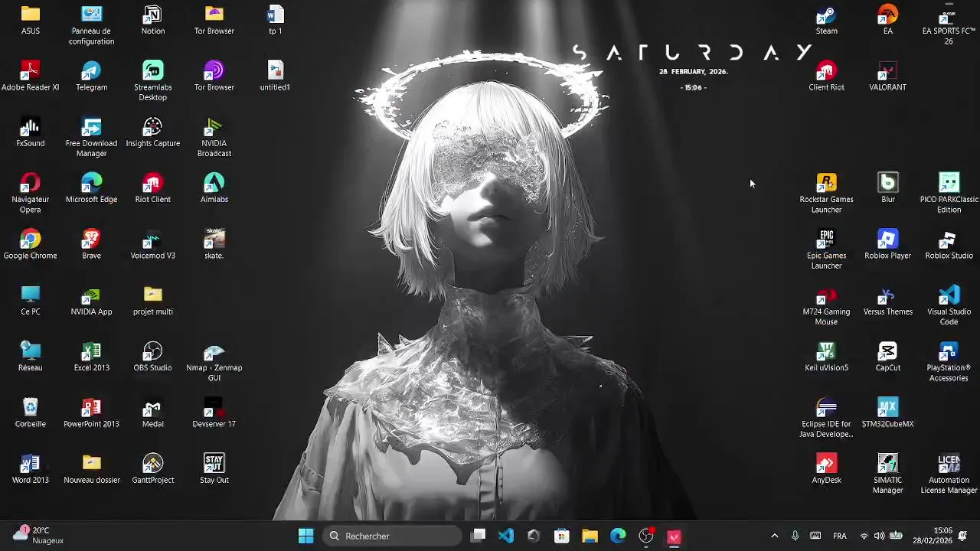Open the Nouveau dossier folder

point(91,468)
